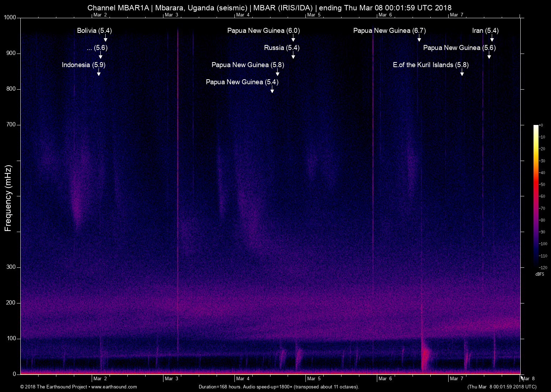Select the Papua New Guinea (5.6) event label

pos(459,48)
